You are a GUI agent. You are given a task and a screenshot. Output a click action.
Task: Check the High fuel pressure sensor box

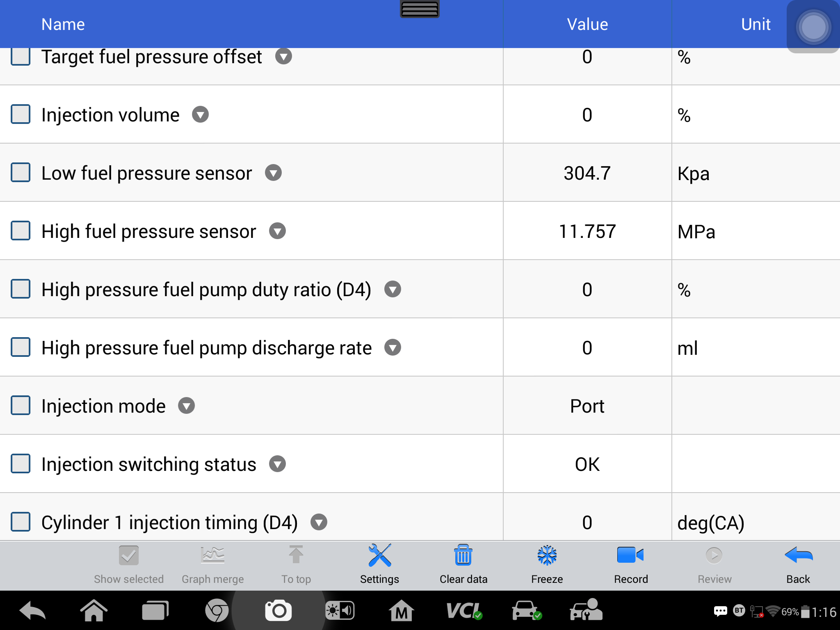(21, 231)
